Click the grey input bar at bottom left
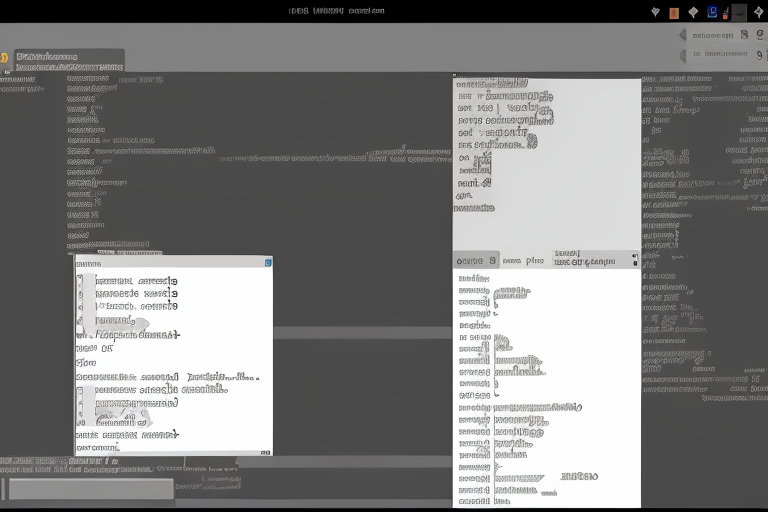The image size is (768, 512). coord(90,489)
